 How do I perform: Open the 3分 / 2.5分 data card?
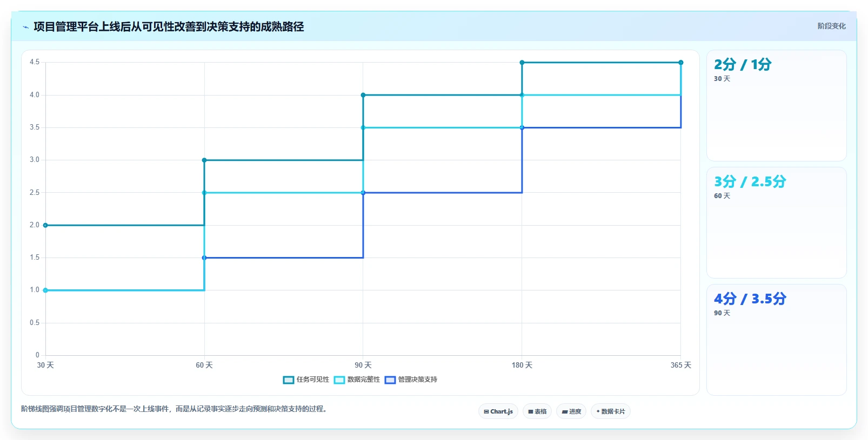(x=777, y=223)
